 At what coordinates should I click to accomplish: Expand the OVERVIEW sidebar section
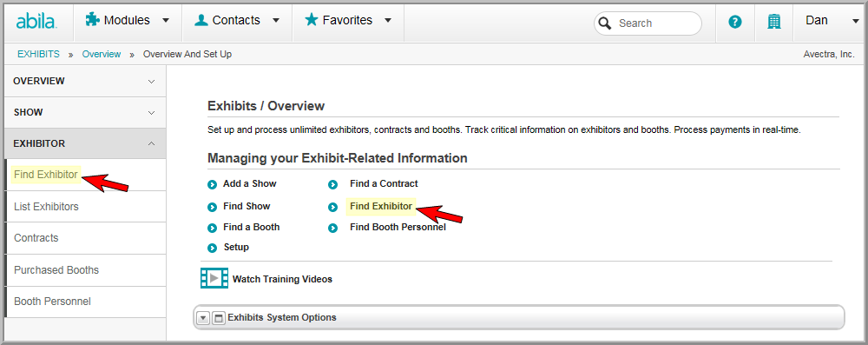[x=85, y=81]
